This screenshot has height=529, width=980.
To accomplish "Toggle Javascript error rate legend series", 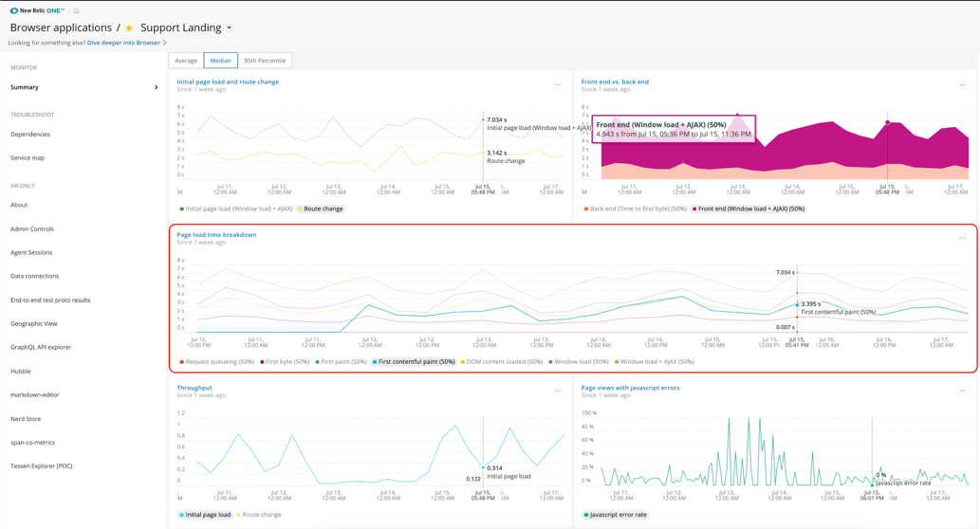I will tap(615, 516).
